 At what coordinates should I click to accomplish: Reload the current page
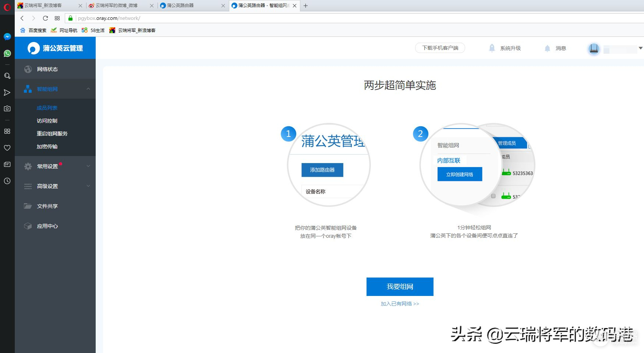(x=45, y=18)
